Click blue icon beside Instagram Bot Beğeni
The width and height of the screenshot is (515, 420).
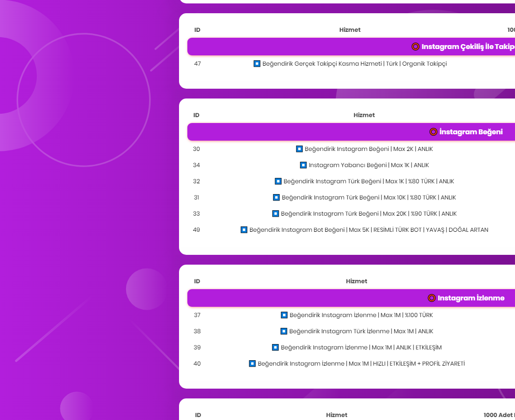click(244, 230)
